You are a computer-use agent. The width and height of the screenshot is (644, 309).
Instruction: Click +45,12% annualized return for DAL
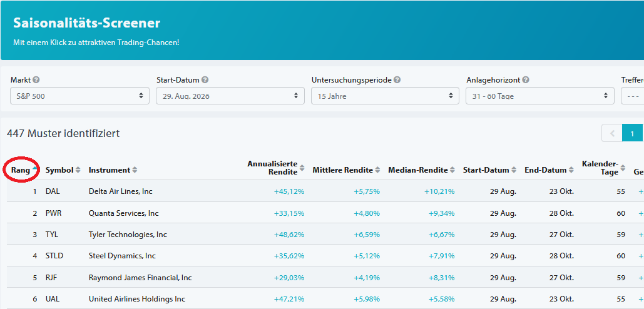click(x=289, y=191)
